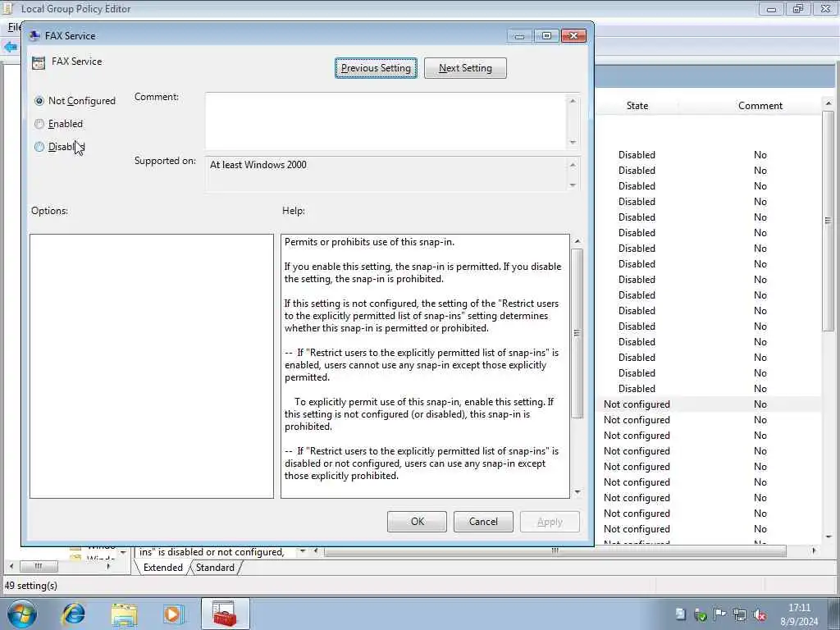Screen dimensions: 840x630
Task: Select the Disabled radio button
Action: [x=39, y=147]
